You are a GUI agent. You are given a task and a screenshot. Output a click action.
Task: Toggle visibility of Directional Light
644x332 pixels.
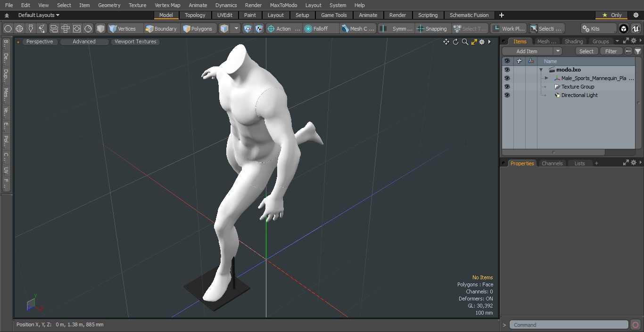(x=507, y=95)
